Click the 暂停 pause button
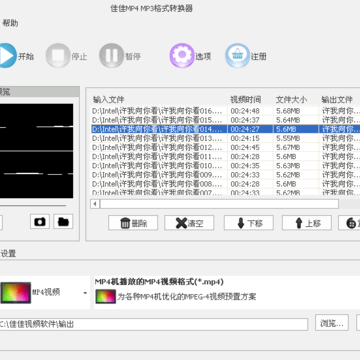This screenshot has height=360, width=360. coord(120,56)
